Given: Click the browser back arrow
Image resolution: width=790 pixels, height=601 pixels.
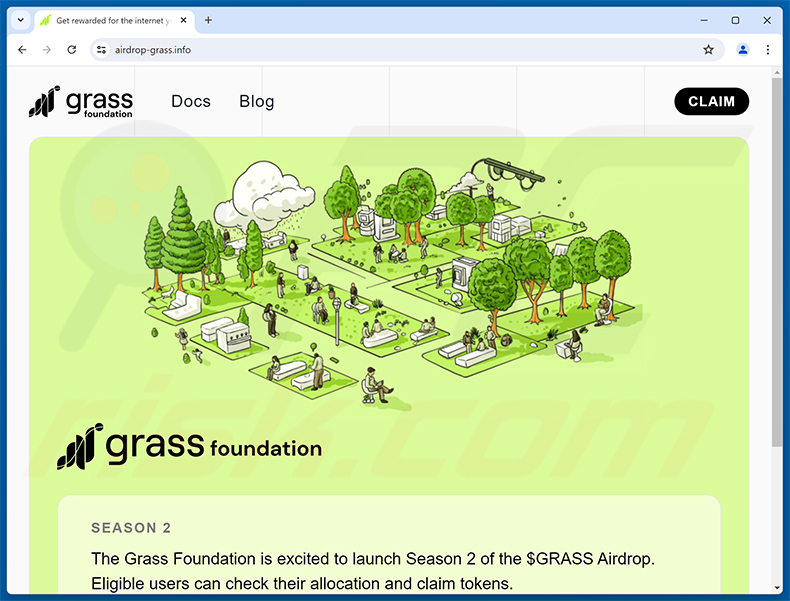Looking at the screenshot, I should (x=22, y=49).
